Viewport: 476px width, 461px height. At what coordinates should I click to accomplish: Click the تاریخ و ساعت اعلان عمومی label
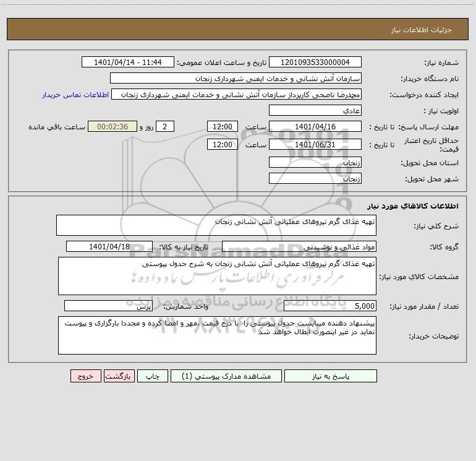pyautogui.click(x=222, y=62)
